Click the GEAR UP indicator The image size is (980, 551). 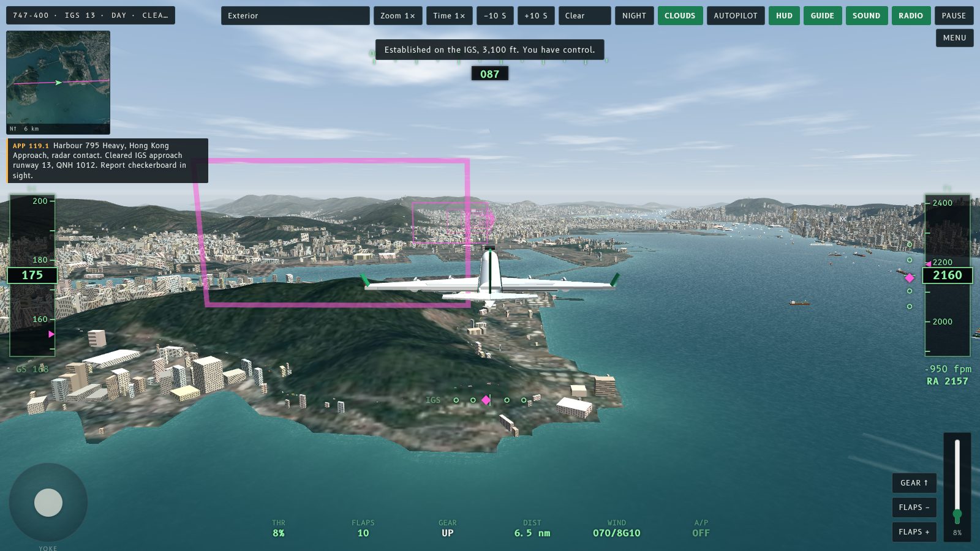pyautogui.click(x=448, y=528)
